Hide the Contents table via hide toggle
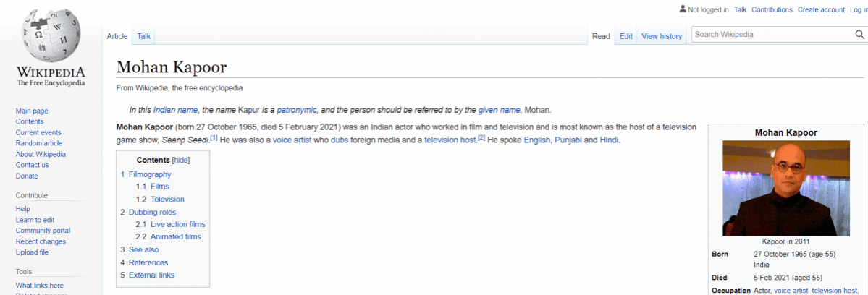The image size is (868, 295). [180, 161]
